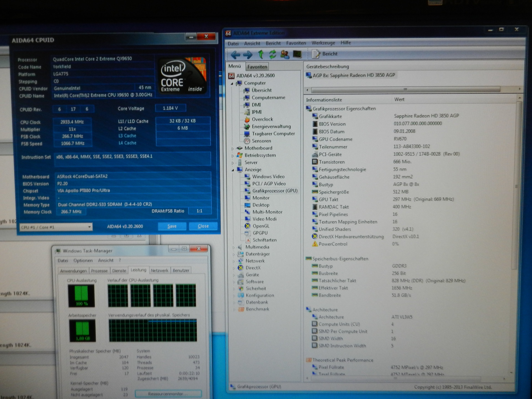Click the Save button in AIDA64 CPUID
This screenshot has width=532, height=399.
click(x=172, y=226)
